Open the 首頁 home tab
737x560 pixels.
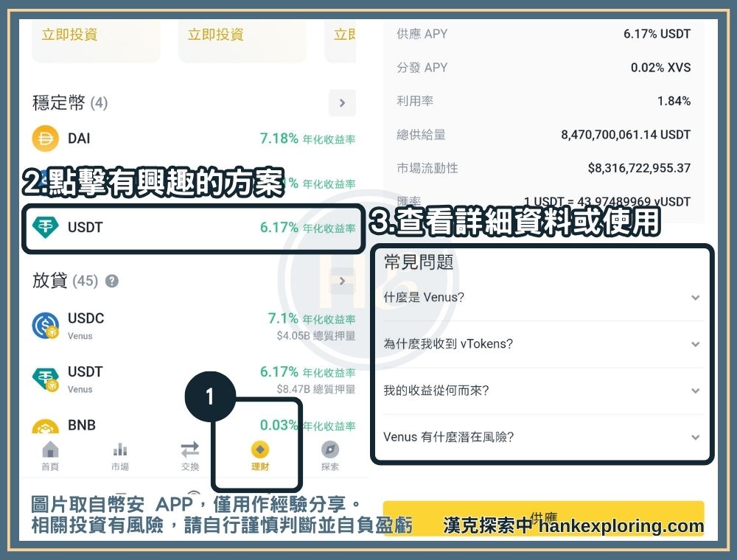tap(50, 455)
